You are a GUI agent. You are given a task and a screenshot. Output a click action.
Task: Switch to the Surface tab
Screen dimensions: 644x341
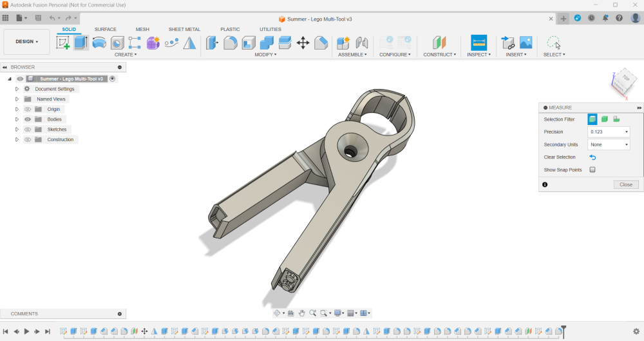point(106,29)
